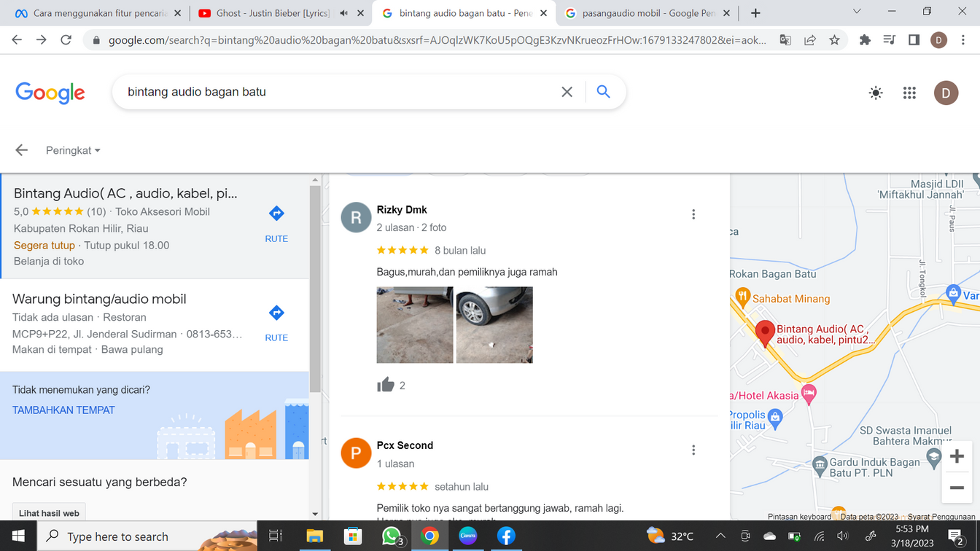Viewport: 980px width, 551px height.
Task: Open Pcx Second review options menu
Action: click(x=693, y=450)
